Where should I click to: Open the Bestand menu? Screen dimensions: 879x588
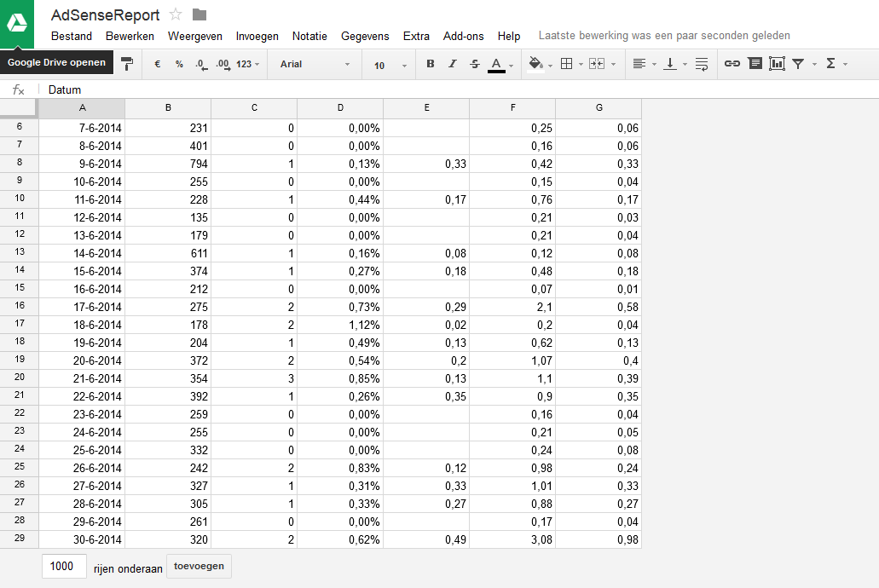click(x=72, y=36)
